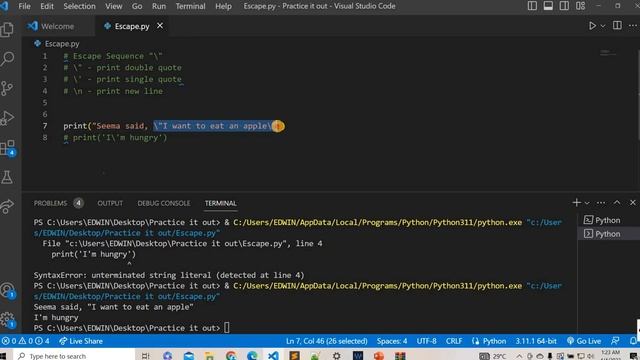Open the Run menu

(x=159, y=6)
